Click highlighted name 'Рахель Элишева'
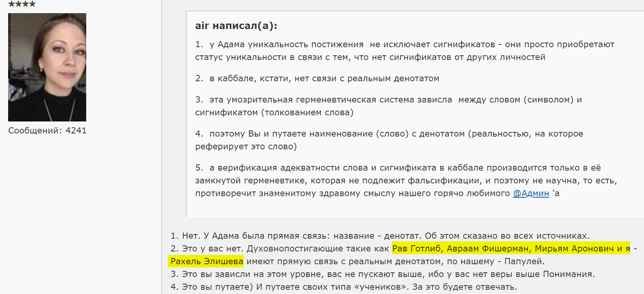 (207, 261)
